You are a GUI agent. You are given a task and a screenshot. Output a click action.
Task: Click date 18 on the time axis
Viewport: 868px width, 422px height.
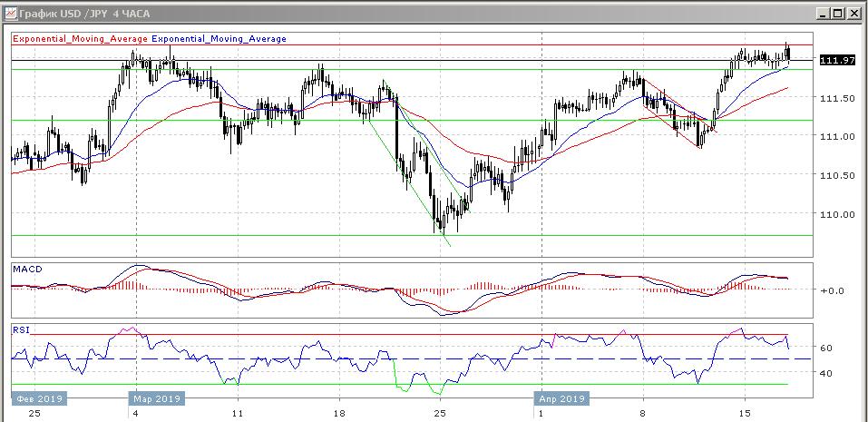tap(337, 413)
